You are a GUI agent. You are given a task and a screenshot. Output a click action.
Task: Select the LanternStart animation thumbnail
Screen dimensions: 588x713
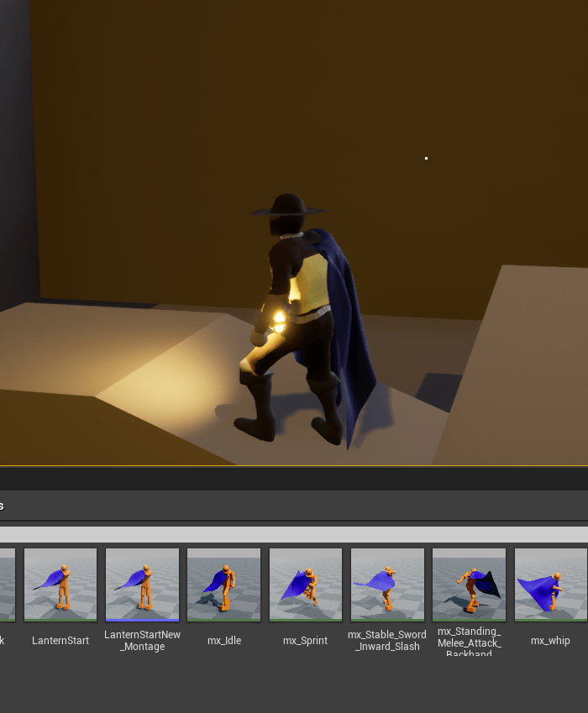[x=60, y=585]
